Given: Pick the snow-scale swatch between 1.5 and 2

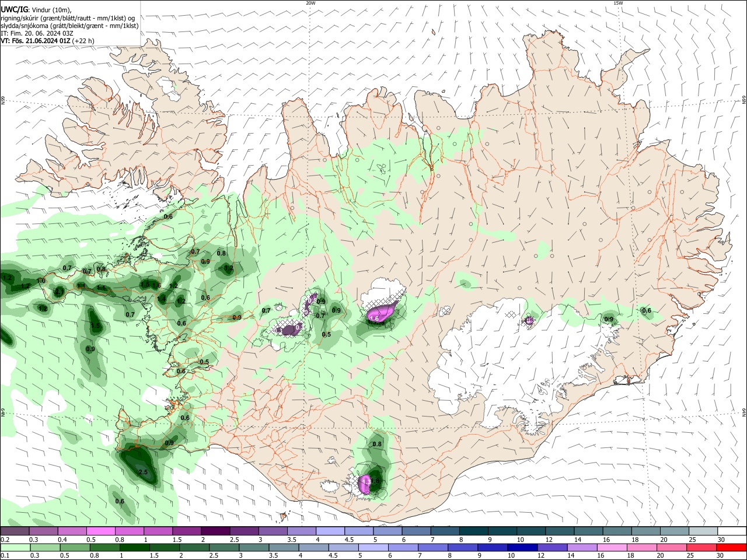Looking at the screenshot, I should pyautogui.click(x=187, y=531).
